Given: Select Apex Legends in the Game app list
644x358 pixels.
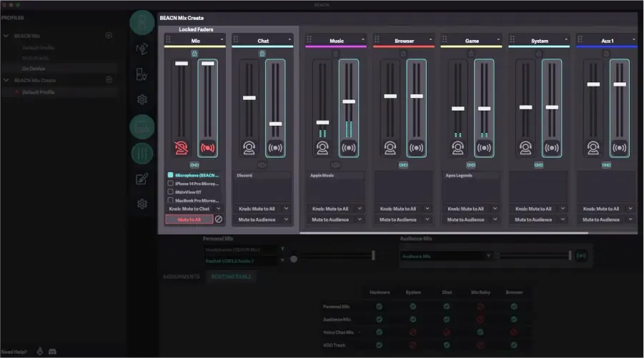Looking at the screenshot, I should coord(471,175).
